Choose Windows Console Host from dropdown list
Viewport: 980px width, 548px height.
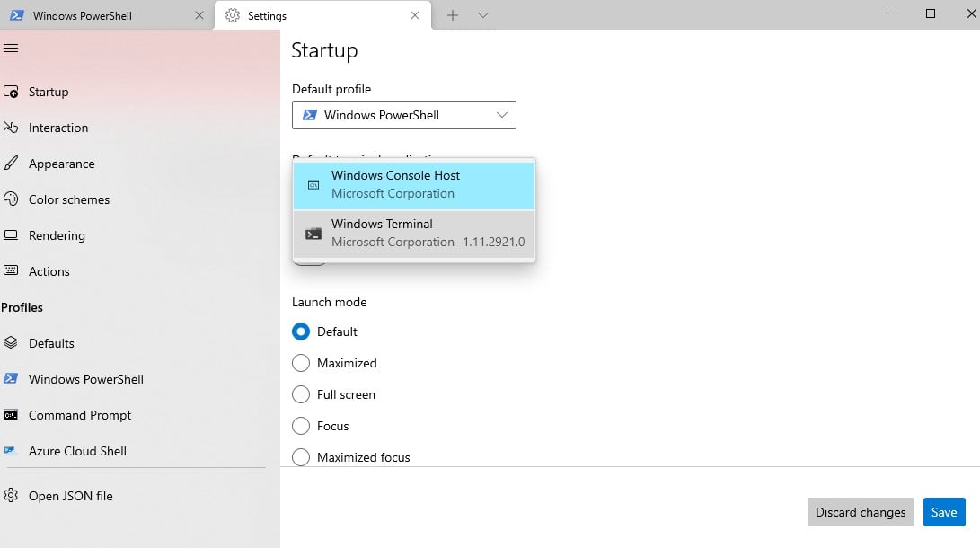(x=414, y=184)
